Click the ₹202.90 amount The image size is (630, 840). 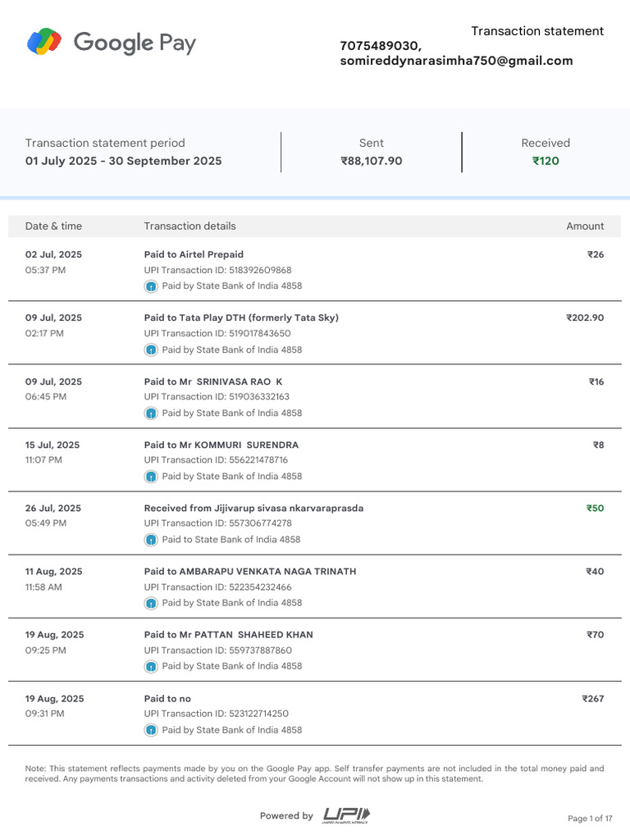click(x=585, y=317)
